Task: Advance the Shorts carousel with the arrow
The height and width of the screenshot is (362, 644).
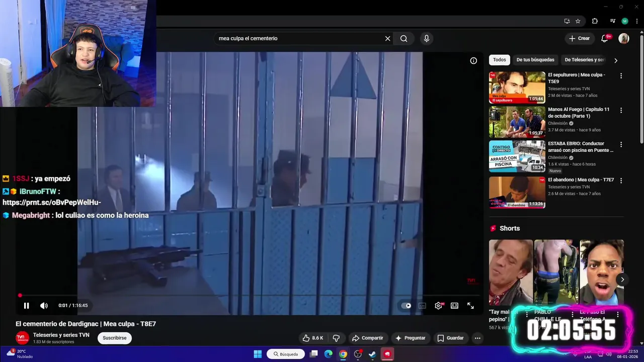Action: (x=622, y=280)
